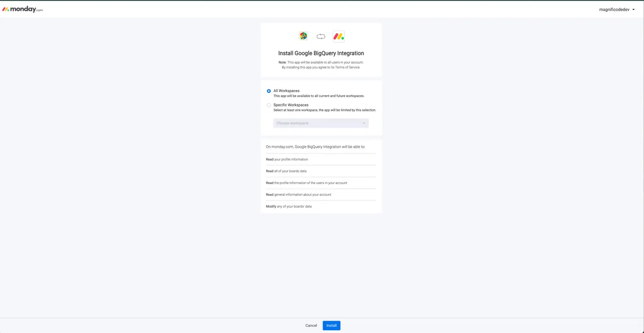Open the Terms of Service link
Image resolution: width=644 pixels, height=333 pixels.
coord(348,68)
